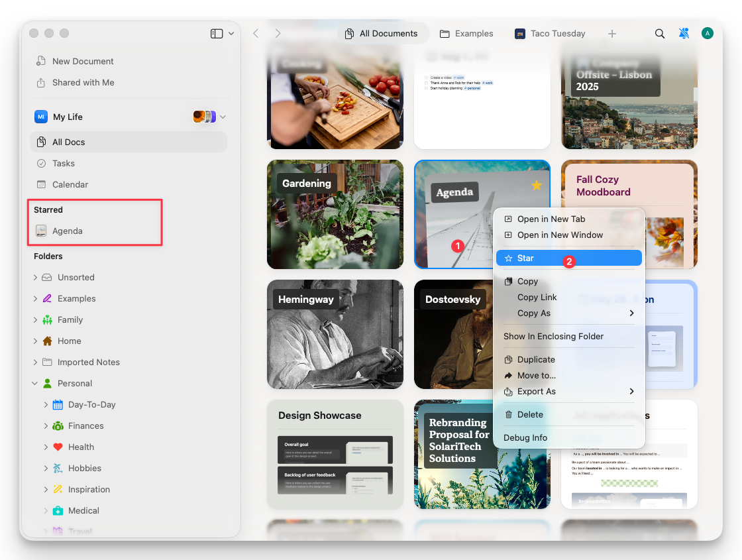This screenshot has width=742, height=560.
Task: Open the My Life space icon
Action: [x=40, y=117]
